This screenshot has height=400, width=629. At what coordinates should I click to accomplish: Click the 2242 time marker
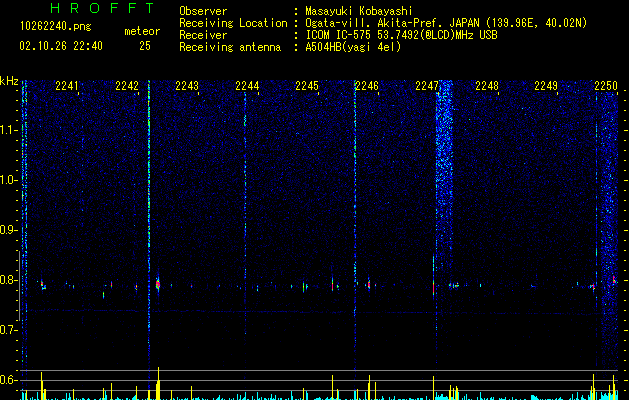[x=127, y=86]
